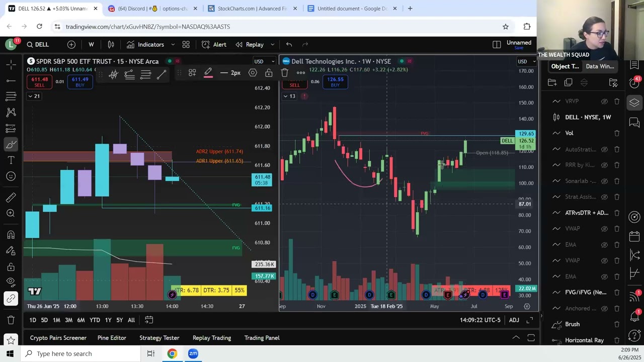Select the Horizontal Ray object row
This screenshot has height=362, width=644.
pos(586,340)
